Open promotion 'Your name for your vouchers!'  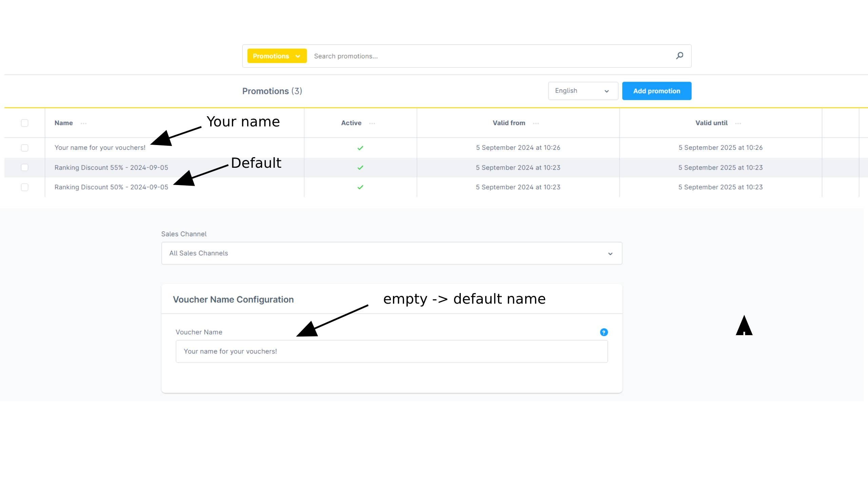pos(100,148)
